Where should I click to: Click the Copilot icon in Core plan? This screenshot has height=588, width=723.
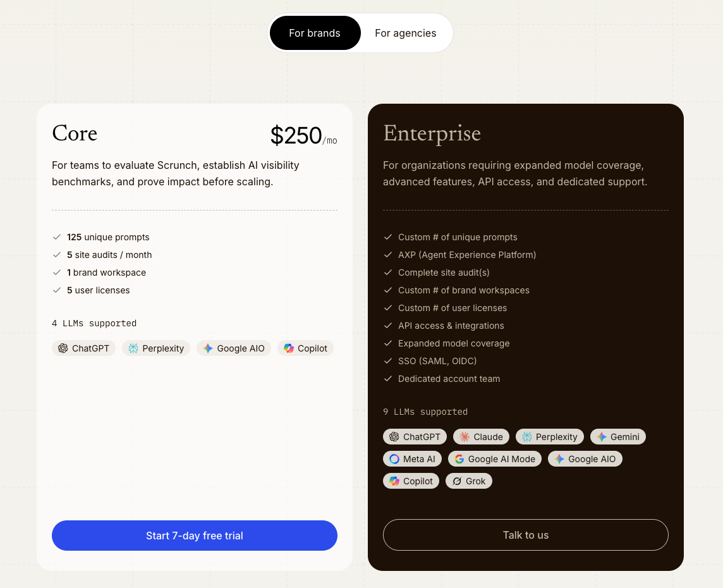(289, 348)
